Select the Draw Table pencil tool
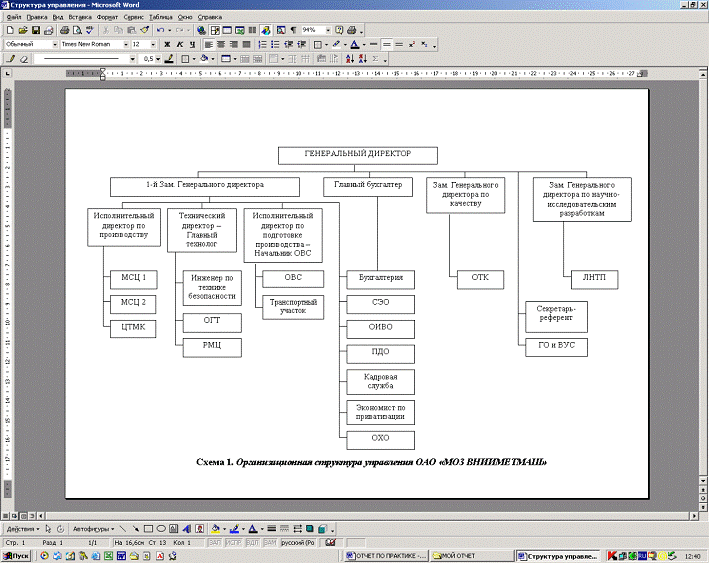 [11, 59]
